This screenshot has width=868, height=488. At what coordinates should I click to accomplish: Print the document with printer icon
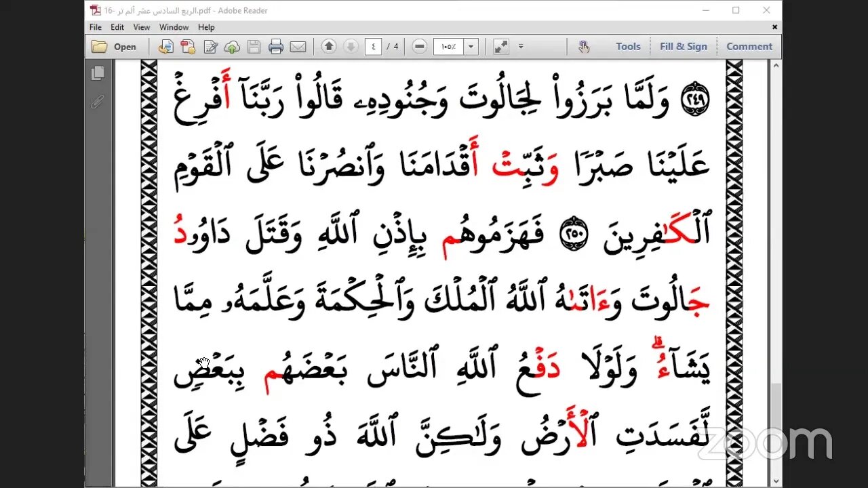276,47
